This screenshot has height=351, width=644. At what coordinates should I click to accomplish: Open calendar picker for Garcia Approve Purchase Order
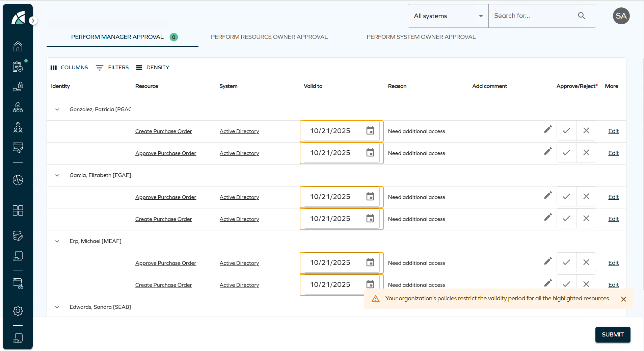(x=370, y=197)
